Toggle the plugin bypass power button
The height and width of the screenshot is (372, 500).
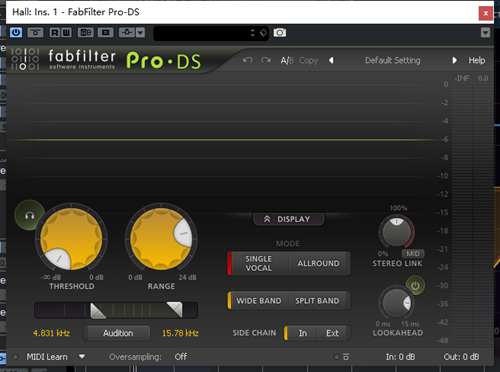pos(16,33)
